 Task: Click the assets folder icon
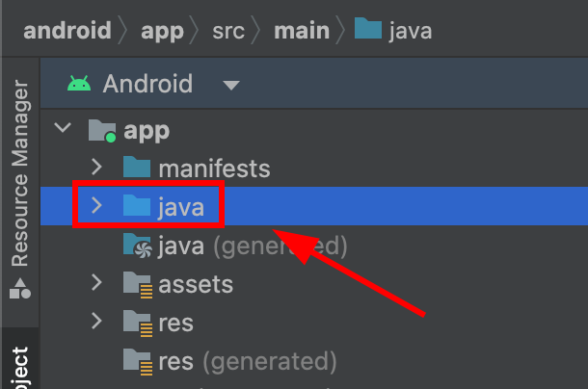(x=137, y=284)
